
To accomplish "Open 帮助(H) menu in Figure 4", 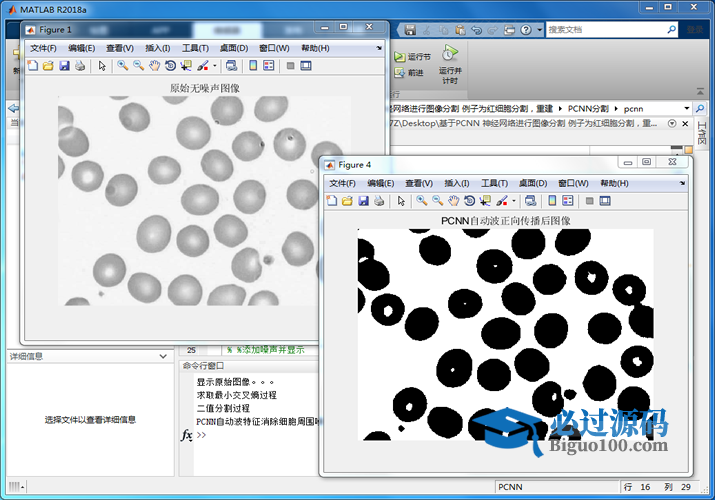I will pos(614,183).
